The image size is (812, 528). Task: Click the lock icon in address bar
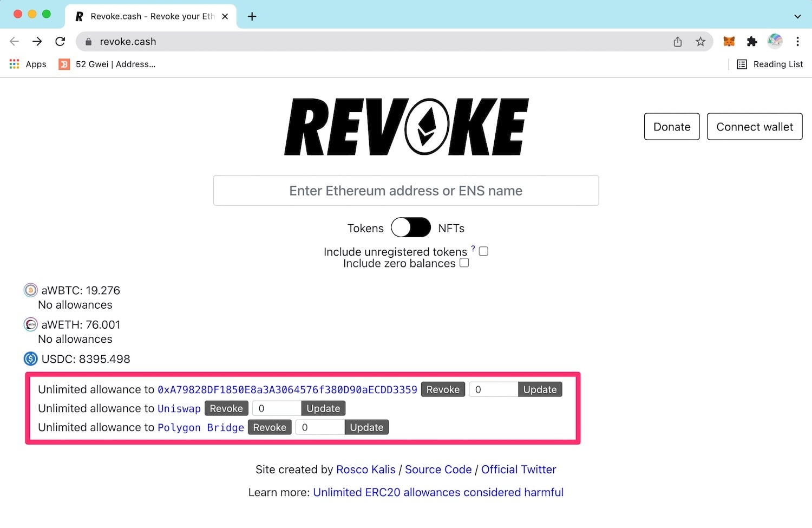[89, 42]
